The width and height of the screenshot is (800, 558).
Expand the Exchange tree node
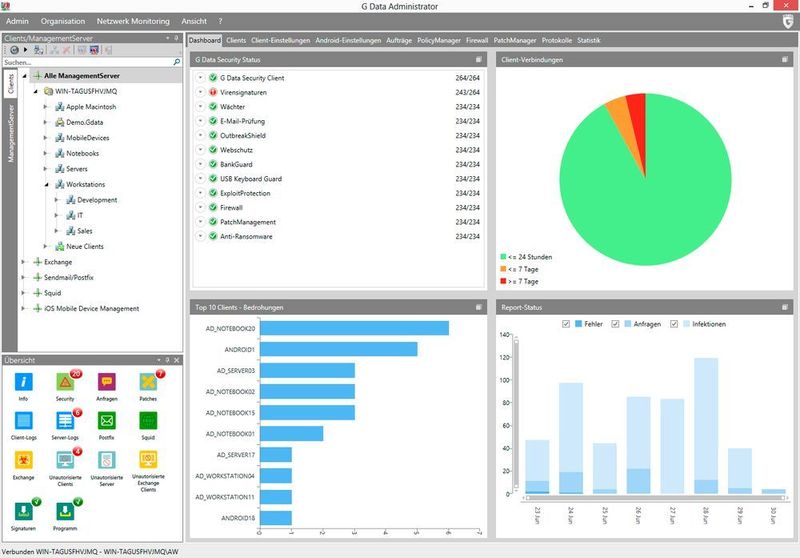(23, 262)
